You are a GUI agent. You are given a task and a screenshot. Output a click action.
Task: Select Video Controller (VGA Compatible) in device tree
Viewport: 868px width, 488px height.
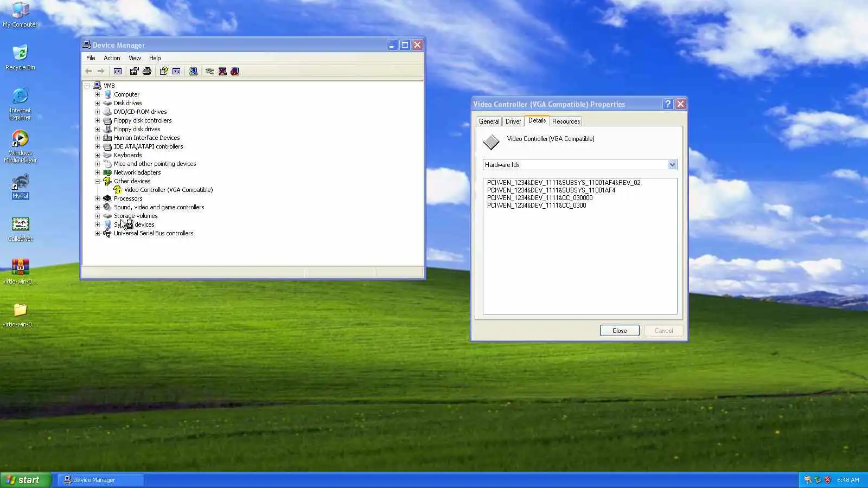click(x=168, y=190)
